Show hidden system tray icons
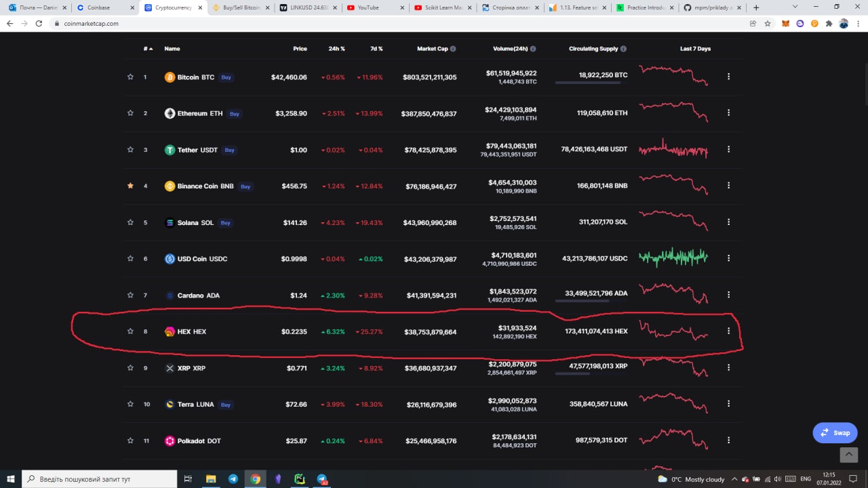Image resolution: width=868 pixels, height=488 pixels. pyautogui.click(x=736, y=479)
